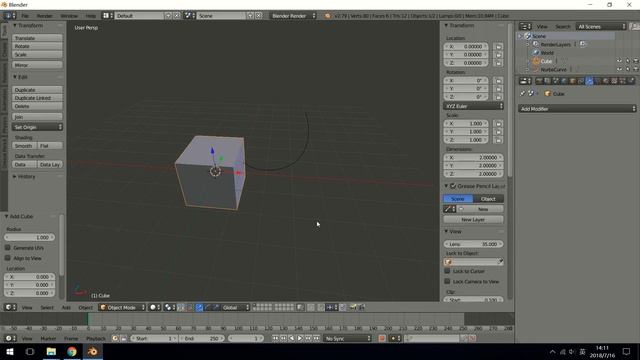Screen dimensions: 640x360
Task: Open the XYZ Euler rotation mode dropdown
Action: (473, 106)
